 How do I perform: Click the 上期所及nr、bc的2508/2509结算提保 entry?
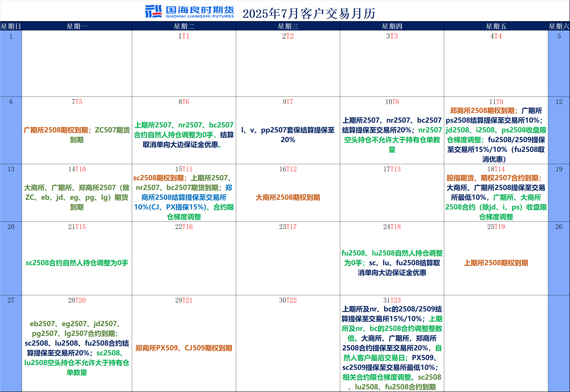(x=392, y=314)
